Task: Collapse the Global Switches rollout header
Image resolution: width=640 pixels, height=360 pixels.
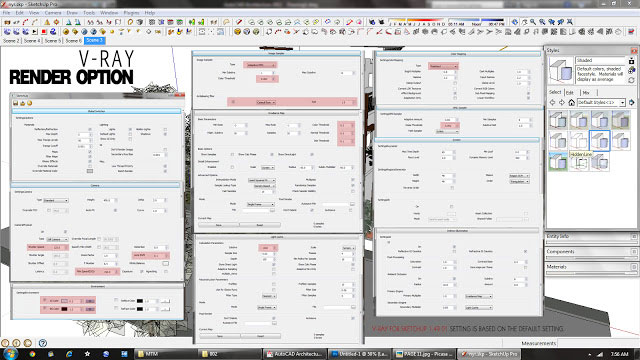Action: (x=96, y=111)
